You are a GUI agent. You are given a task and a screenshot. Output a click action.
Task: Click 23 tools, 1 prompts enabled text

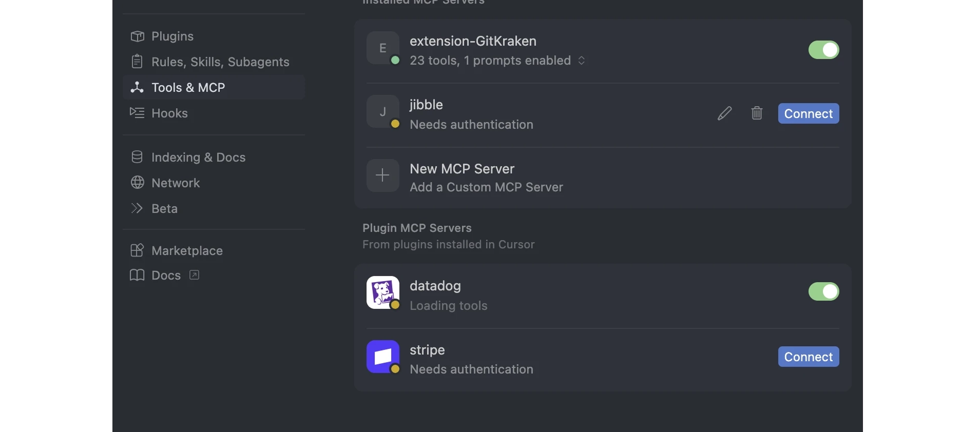490,61
